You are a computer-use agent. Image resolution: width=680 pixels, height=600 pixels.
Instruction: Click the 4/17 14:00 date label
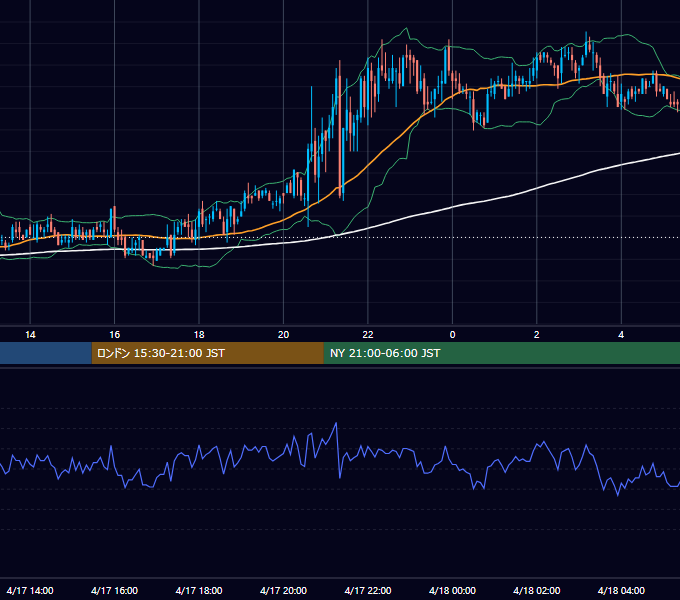coord(30,590)
